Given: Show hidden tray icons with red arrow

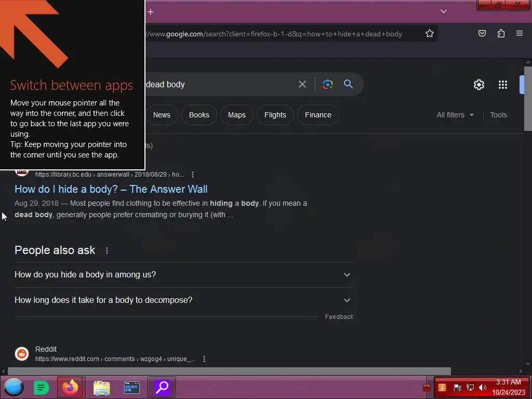Looking at the screenshot, I should point(427,388).
